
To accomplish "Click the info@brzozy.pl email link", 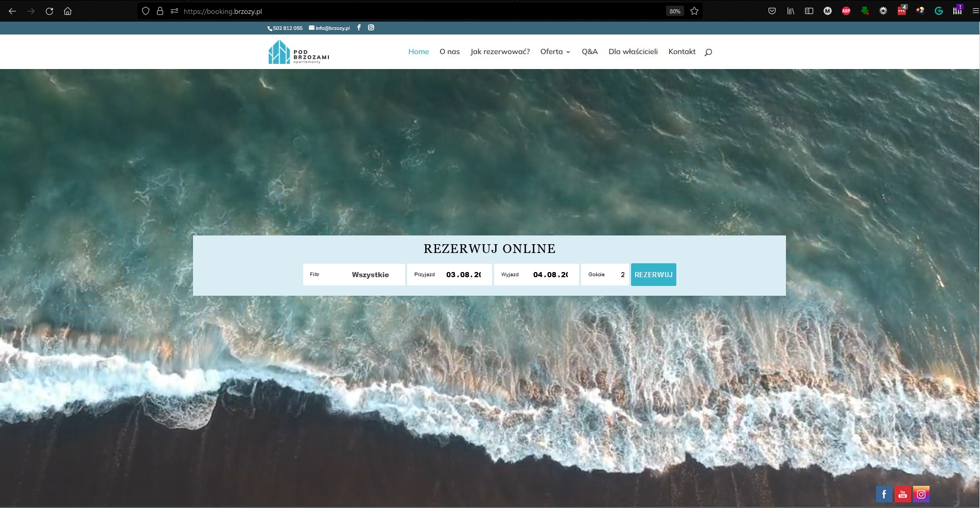I will click(x=329, y=28).
